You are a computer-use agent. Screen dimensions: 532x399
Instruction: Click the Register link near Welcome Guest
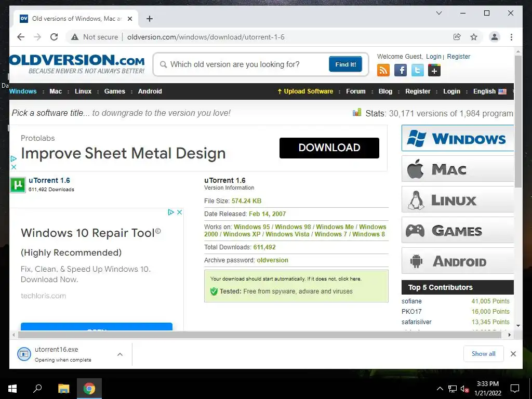coord(458,57)
